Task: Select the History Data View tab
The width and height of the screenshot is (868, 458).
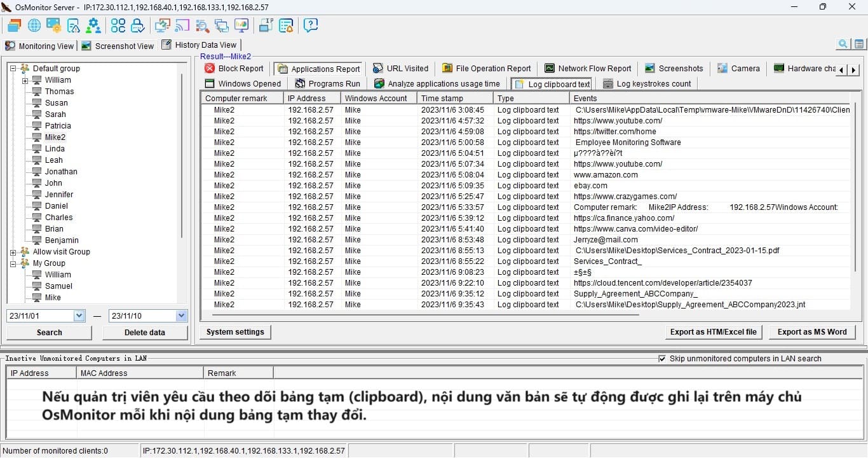Action: [199, 45]
